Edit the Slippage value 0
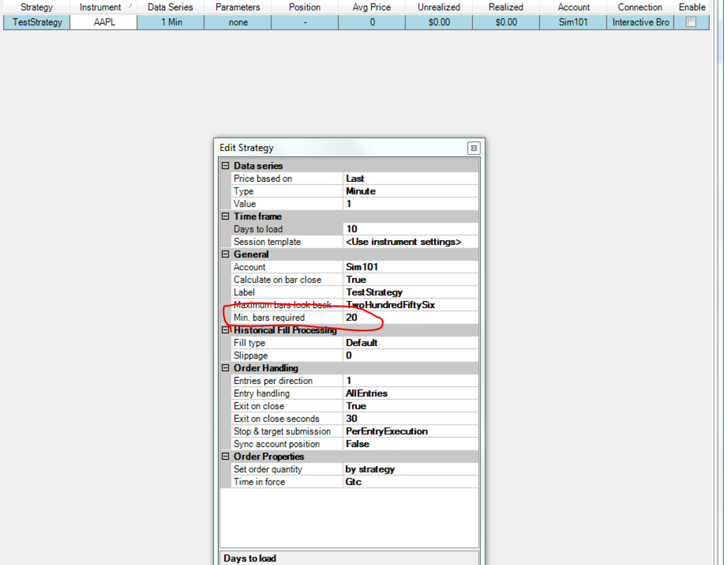 pyautogui.click(x=410, y=355)
